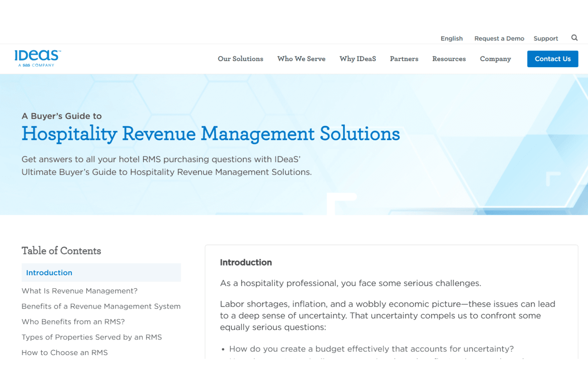This screenshot has width=588, height=392.
Task: Open the Partners menu
Action: tap(404, 59)
